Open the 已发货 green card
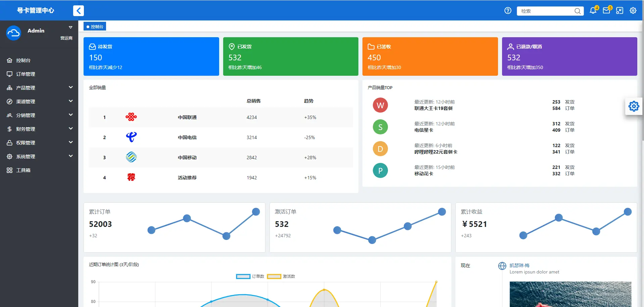 tap(291, 56)
